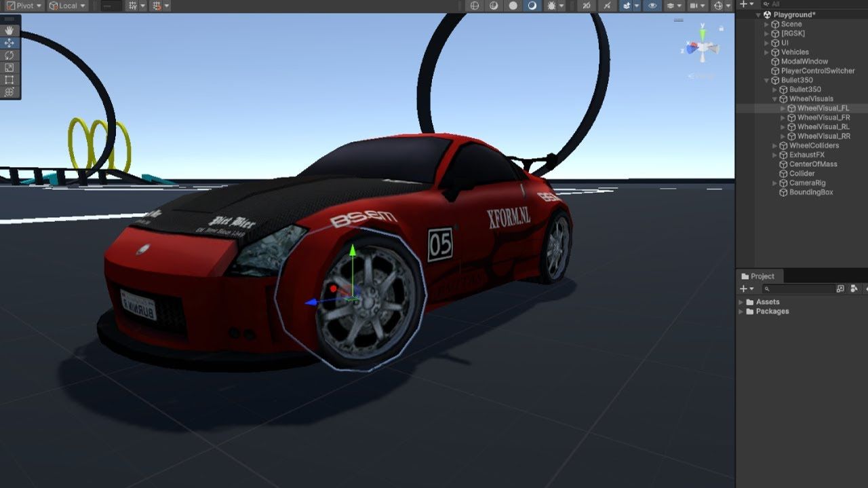868x488 pixels.
Task: Open the Local handle rotation dropdown
Action: click(x=68, y=5)
